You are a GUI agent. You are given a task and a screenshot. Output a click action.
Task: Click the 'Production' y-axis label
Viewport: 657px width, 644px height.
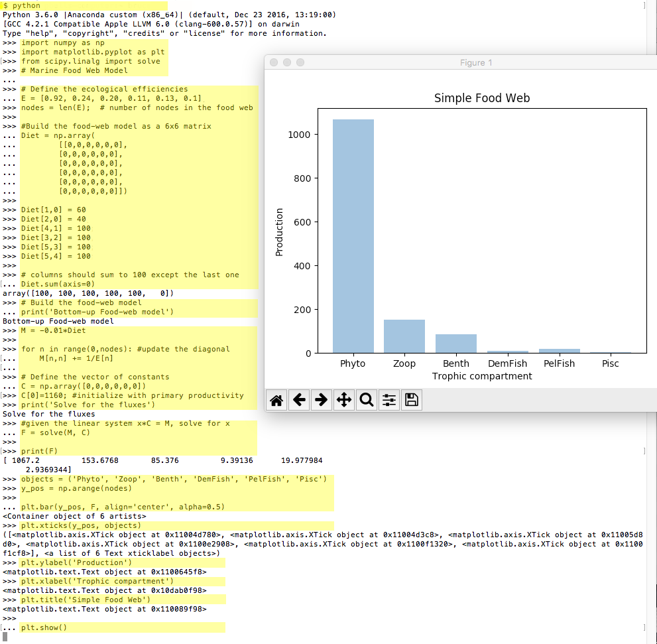tap(279, 232)
